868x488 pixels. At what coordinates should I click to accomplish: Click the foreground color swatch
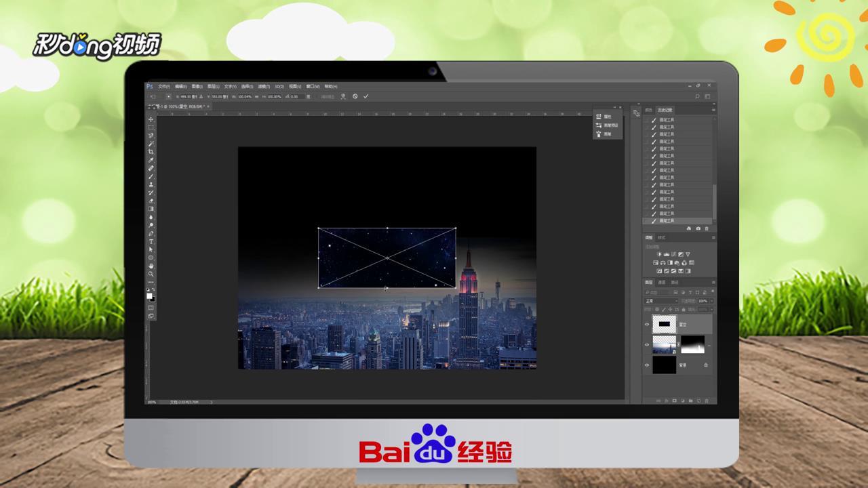150,296
